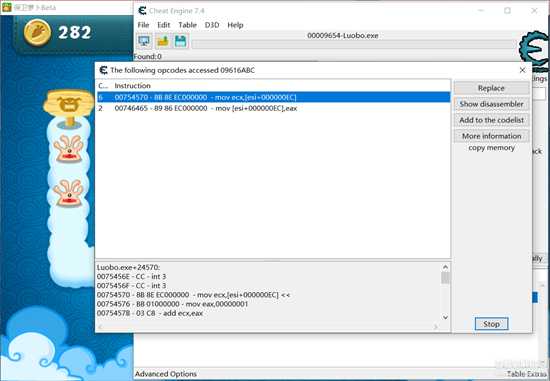Click Advanced Options at bottom
550x381 pixels.
166,374
